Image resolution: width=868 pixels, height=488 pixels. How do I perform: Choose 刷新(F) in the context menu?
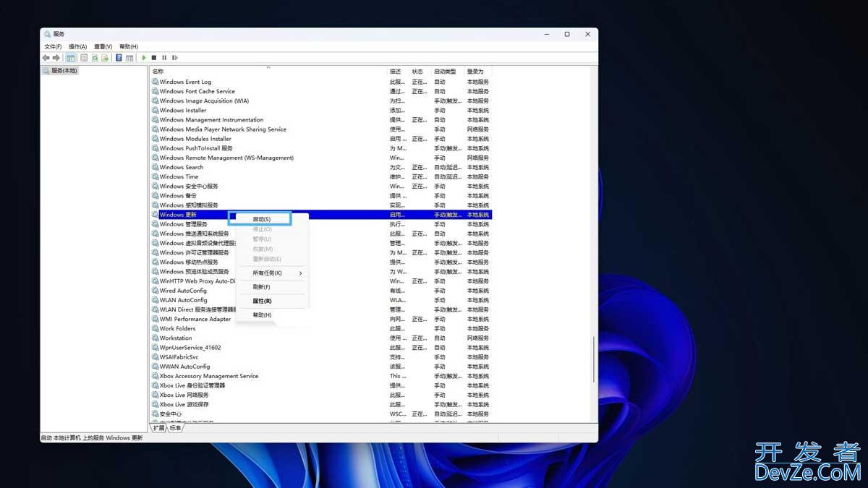click(x=261, y=287)
